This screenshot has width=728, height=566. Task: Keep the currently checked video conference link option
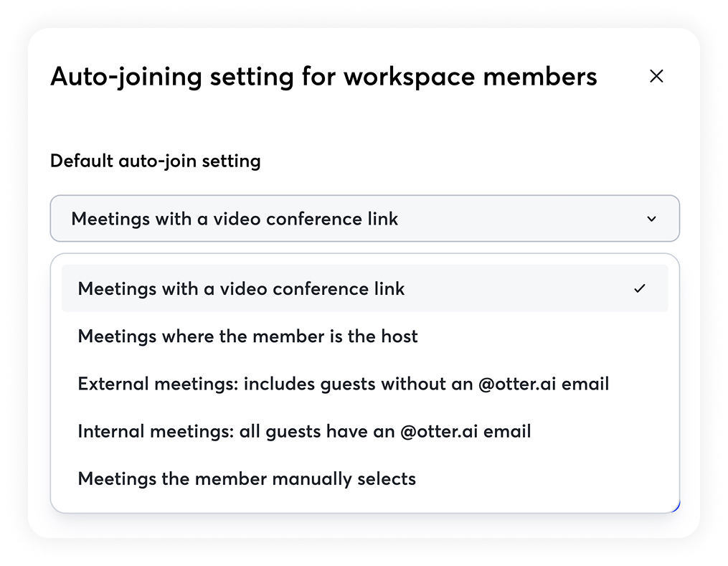241,289
